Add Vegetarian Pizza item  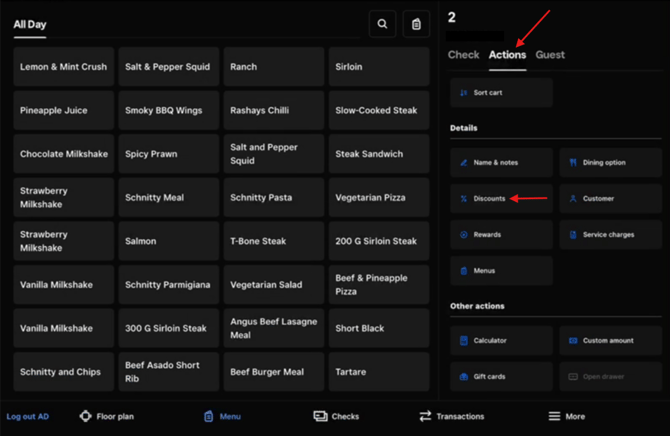(378, 198)
